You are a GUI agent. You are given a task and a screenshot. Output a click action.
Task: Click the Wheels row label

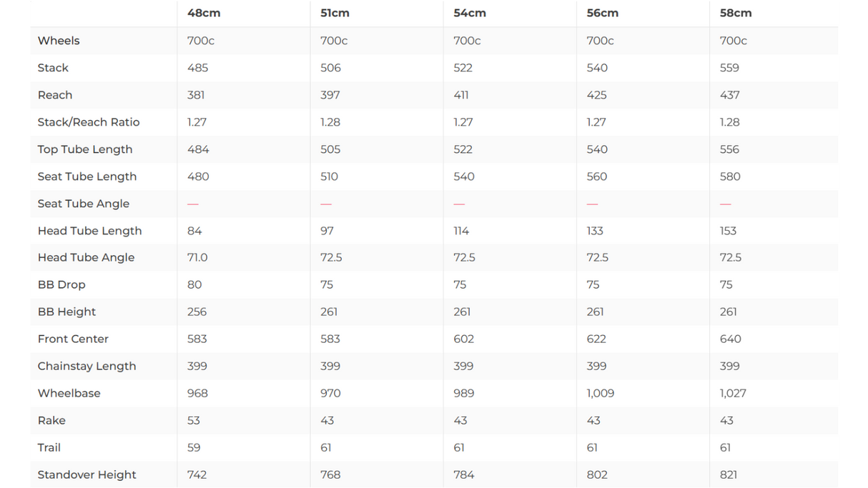coord(59,41)
